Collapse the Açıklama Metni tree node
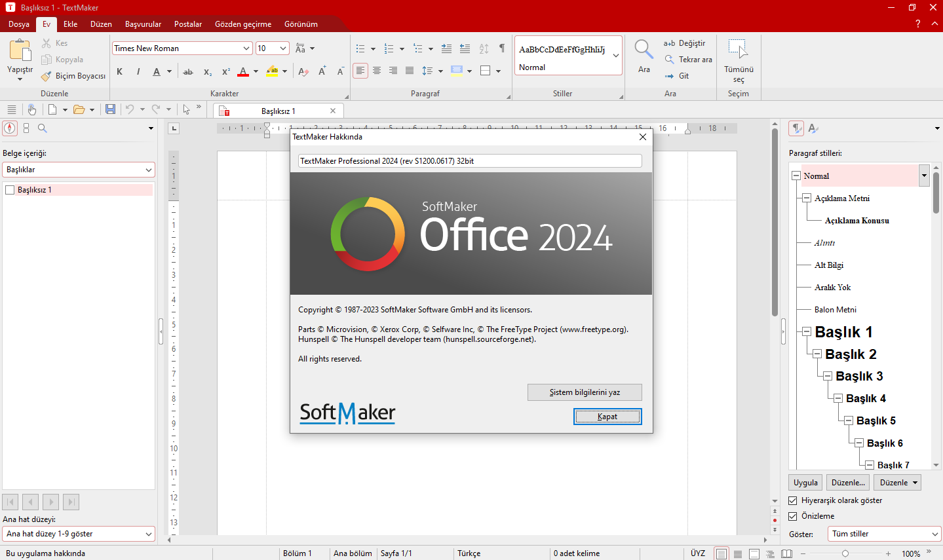The width and height of the screenshot is (943, 560). tap(807, 198)
